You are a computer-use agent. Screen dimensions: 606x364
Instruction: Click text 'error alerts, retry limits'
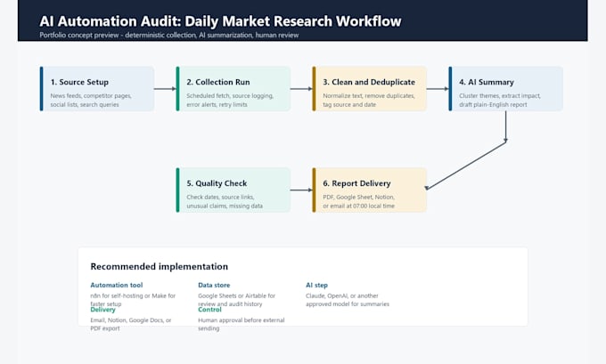217,105
